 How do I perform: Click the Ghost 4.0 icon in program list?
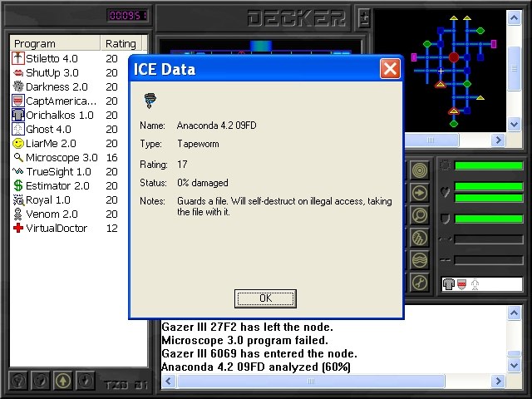pos(18,130)
